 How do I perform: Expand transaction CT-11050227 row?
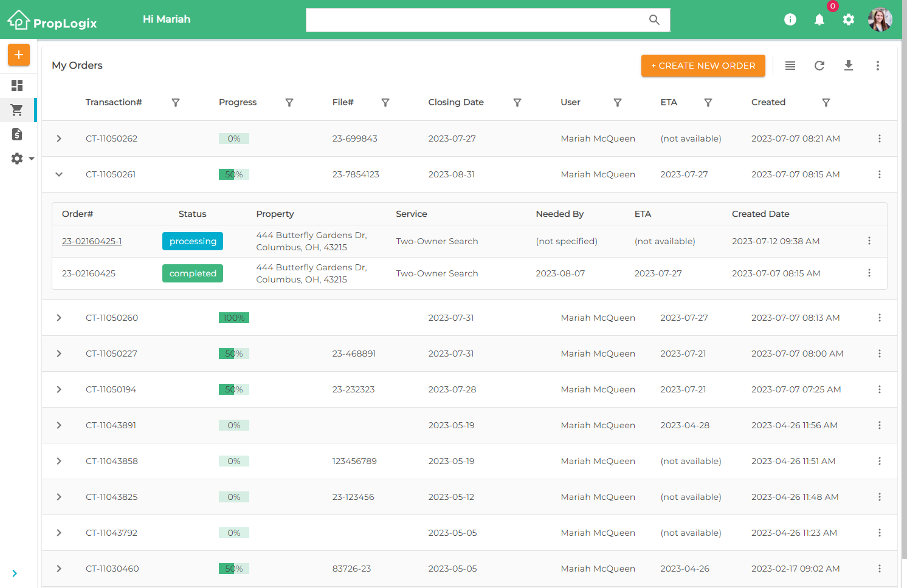click(x=59, y=354)
